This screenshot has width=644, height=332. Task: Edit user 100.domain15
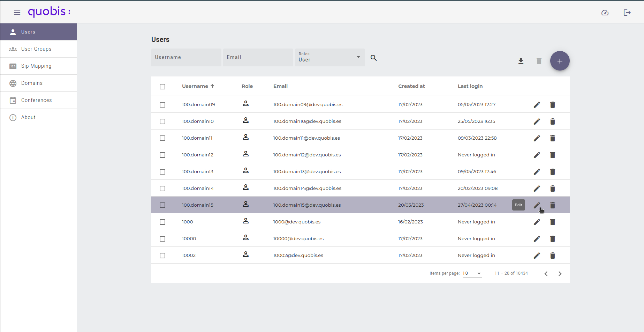point(537,205)
